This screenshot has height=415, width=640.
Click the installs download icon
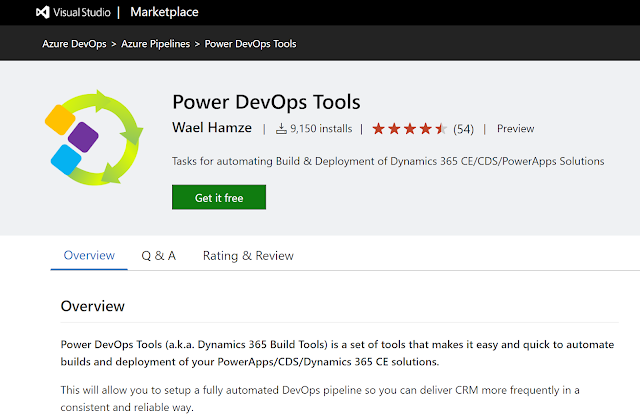coord(281,129)
